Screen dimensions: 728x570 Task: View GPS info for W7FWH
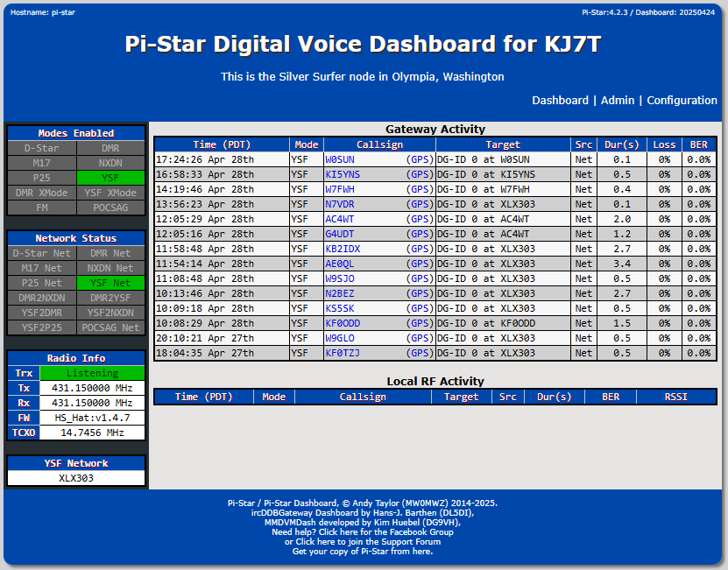[x=421, y=189]
